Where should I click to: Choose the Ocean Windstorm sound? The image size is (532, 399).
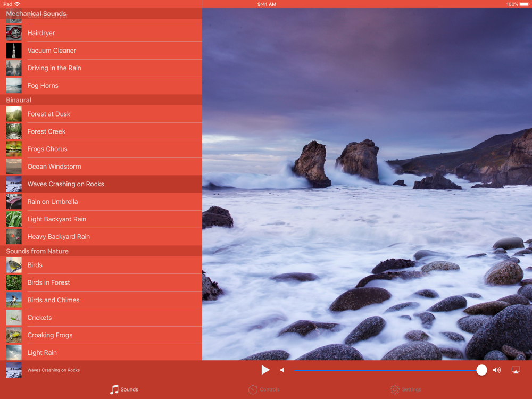coord(54,167)
